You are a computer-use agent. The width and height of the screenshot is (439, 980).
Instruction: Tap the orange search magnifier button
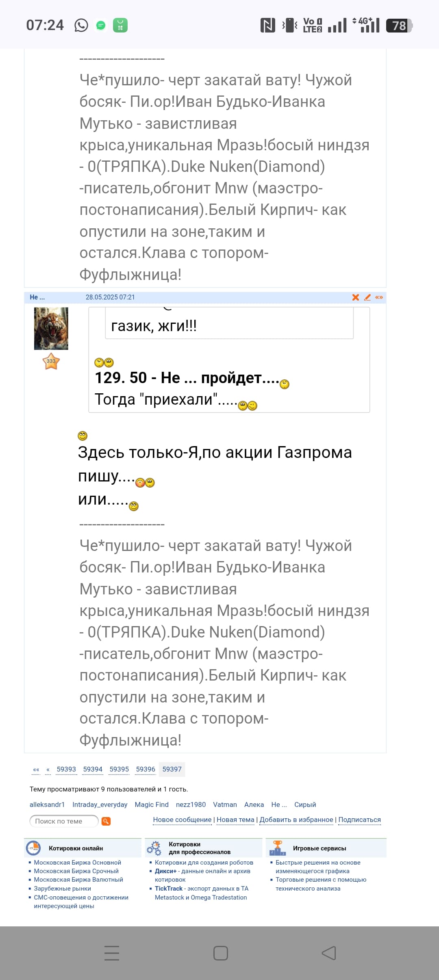click(x=106, y=821)
